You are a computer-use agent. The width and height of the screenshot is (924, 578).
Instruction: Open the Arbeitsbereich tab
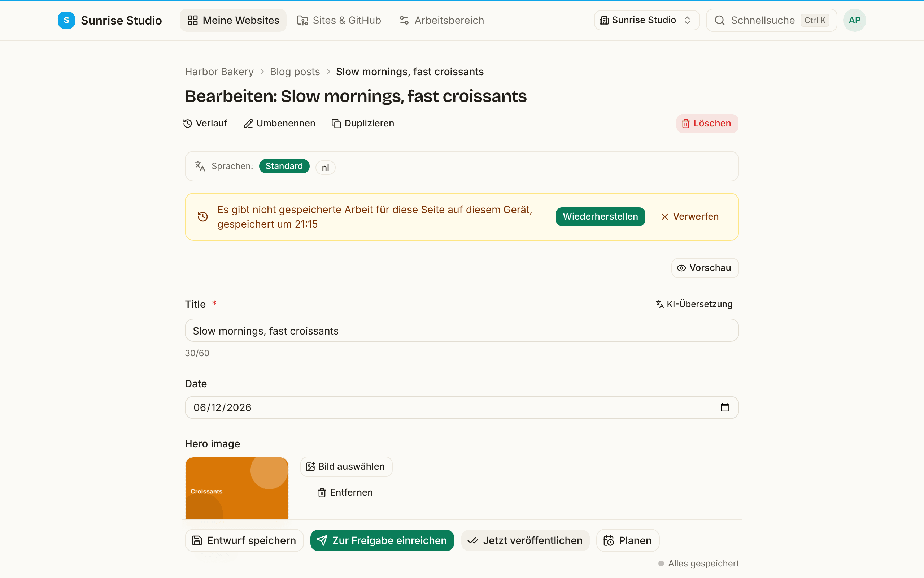click(441, 20)
